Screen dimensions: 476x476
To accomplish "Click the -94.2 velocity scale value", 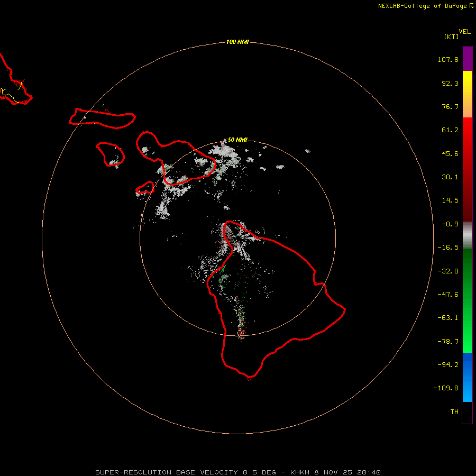I will [x=448, y=364].
